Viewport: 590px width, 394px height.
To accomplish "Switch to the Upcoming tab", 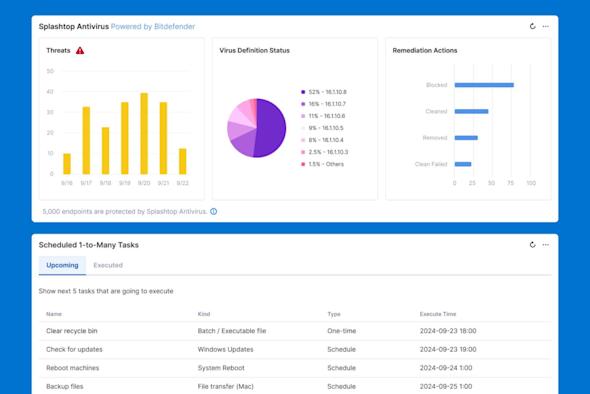I will [62, 265].
